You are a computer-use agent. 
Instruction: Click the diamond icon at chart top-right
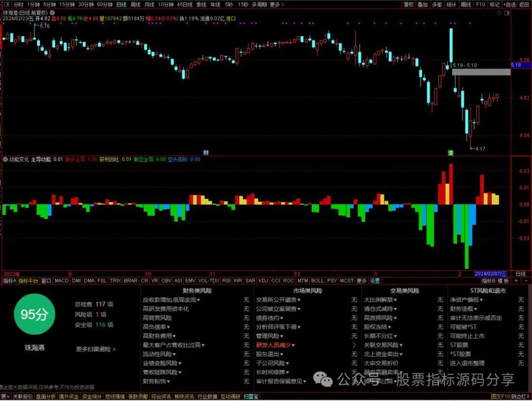(x=499, y=13)
